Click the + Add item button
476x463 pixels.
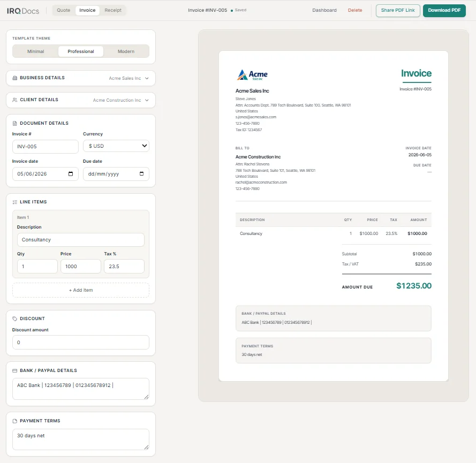coord(81,290)
